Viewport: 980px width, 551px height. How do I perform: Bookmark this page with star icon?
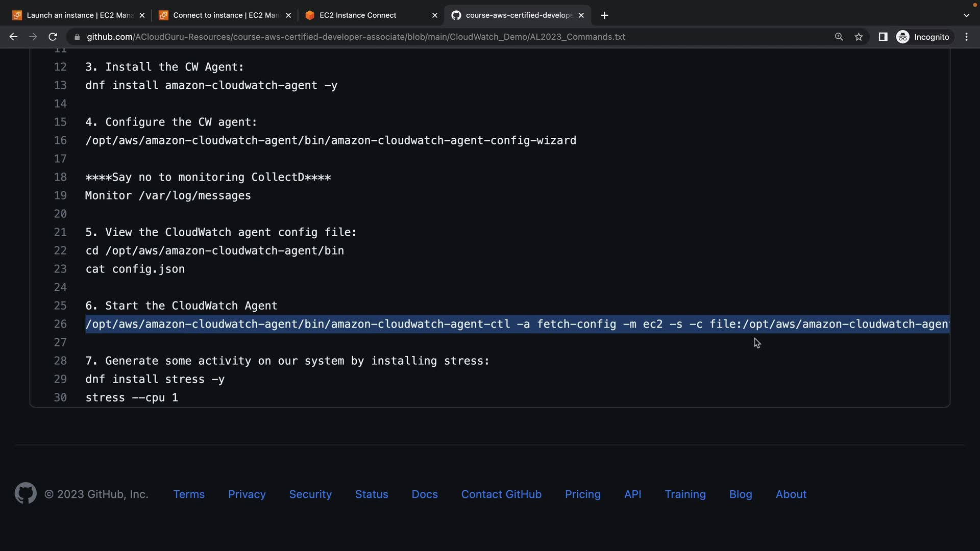click(x=859, y=37)
